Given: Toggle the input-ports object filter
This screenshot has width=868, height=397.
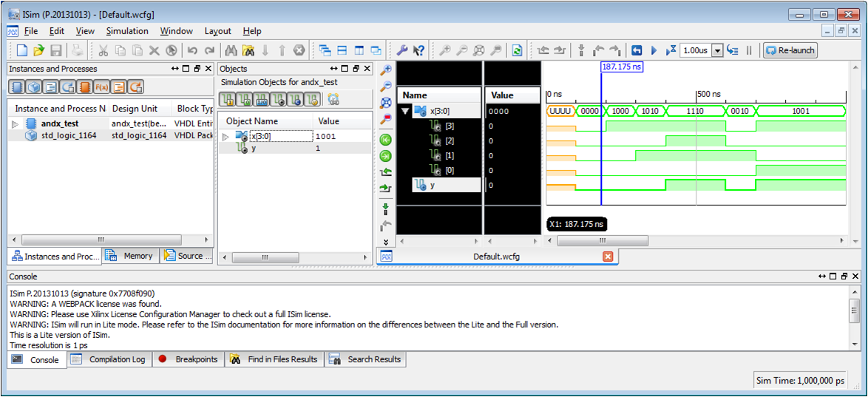Looking at the screenshot, I should click(x=228, y=99).
